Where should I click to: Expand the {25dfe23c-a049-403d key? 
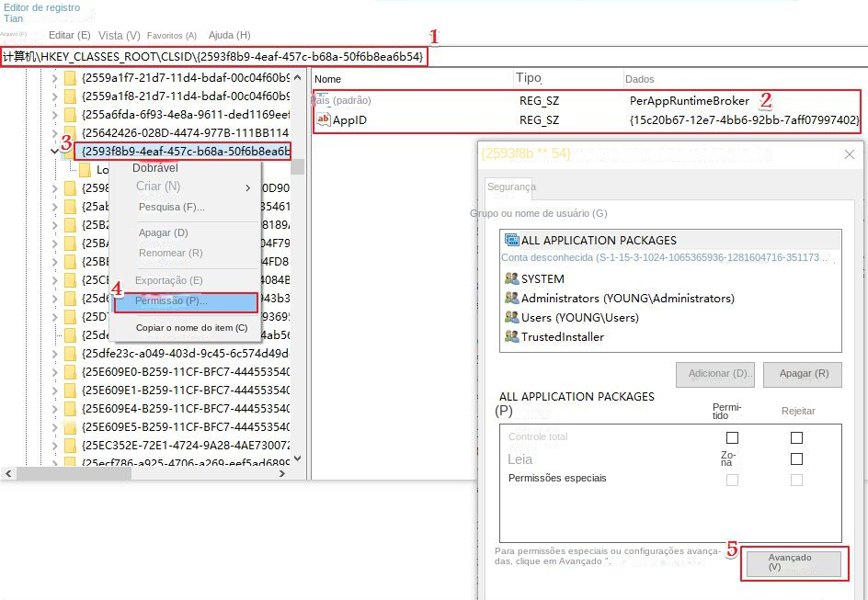coord(54,354)
